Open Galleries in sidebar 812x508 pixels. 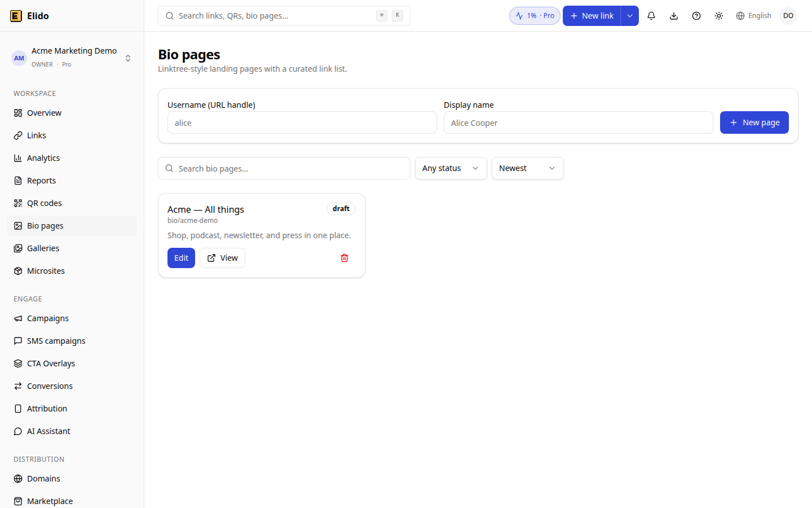72,248
